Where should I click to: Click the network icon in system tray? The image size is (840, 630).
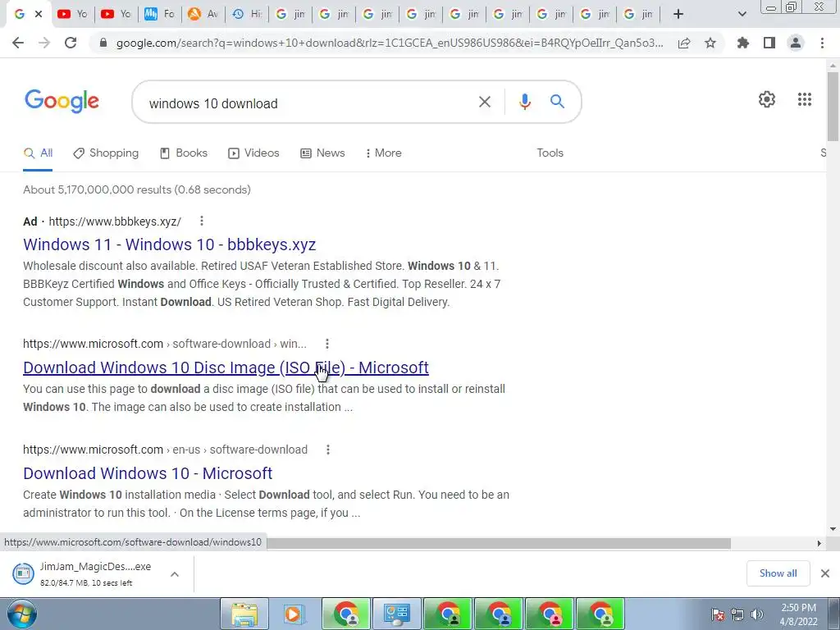point(737,614)
